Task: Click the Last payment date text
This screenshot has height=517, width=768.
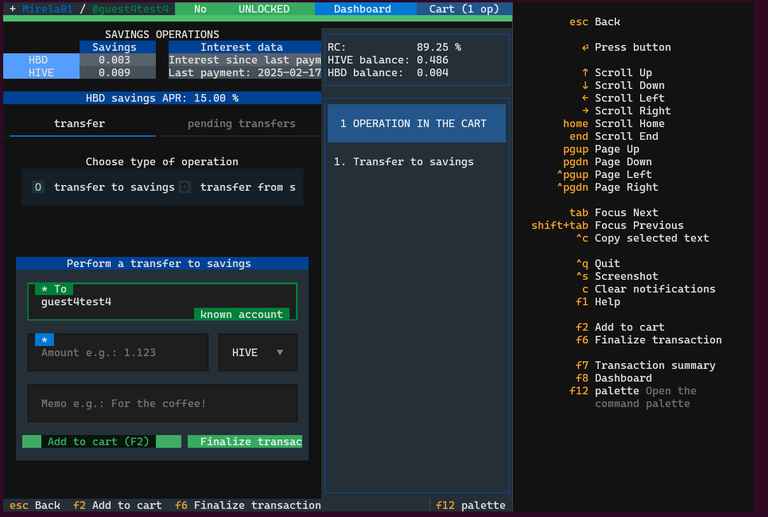Action: (244, 72)
